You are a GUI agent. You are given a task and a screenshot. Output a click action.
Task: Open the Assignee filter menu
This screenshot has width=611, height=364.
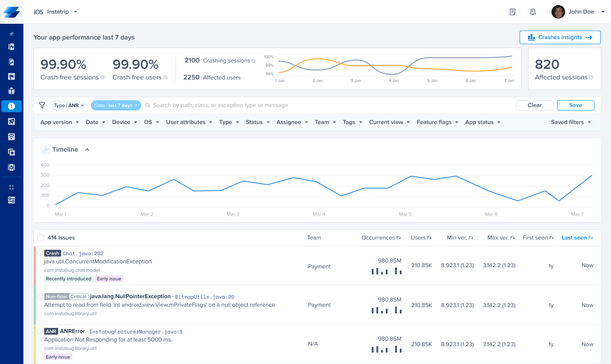(x=292, y=122)
